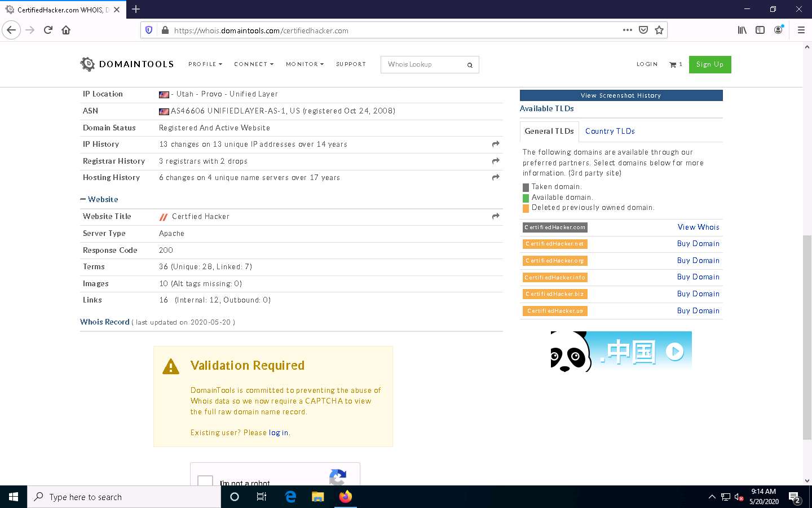Click the log in link for existing users

279,432
